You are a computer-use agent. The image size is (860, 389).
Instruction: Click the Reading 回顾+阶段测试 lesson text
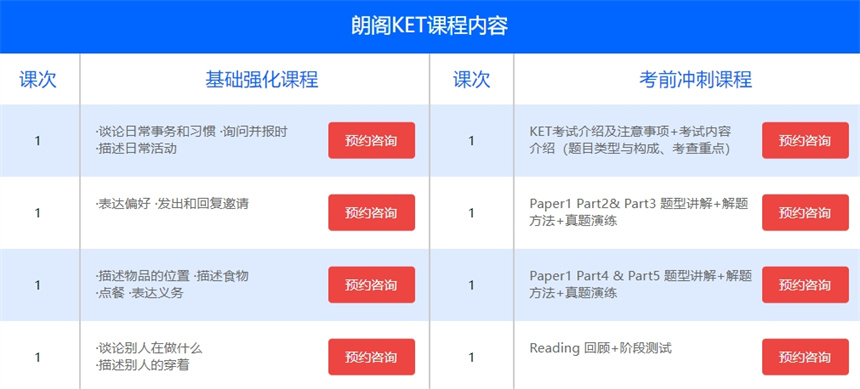pyautogui.click(x=601, y=348)
